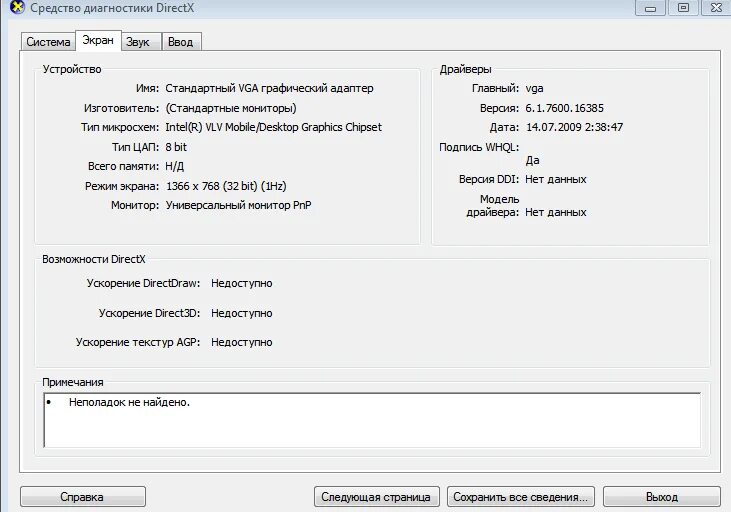Click 'Недоступно' beside Ускорение текстур AGP
The image size is (731, 512).
point(241,342)
